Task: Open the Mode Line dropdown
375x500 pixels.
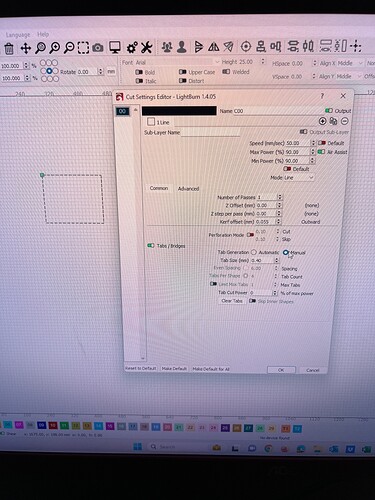Action: coord(299,178)
